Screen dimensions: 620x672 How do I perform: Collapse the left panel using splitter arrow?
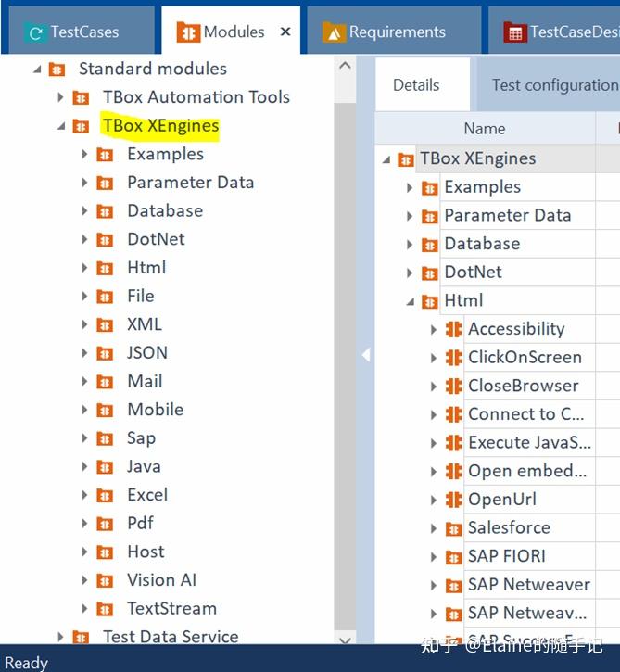click(365, 354)
